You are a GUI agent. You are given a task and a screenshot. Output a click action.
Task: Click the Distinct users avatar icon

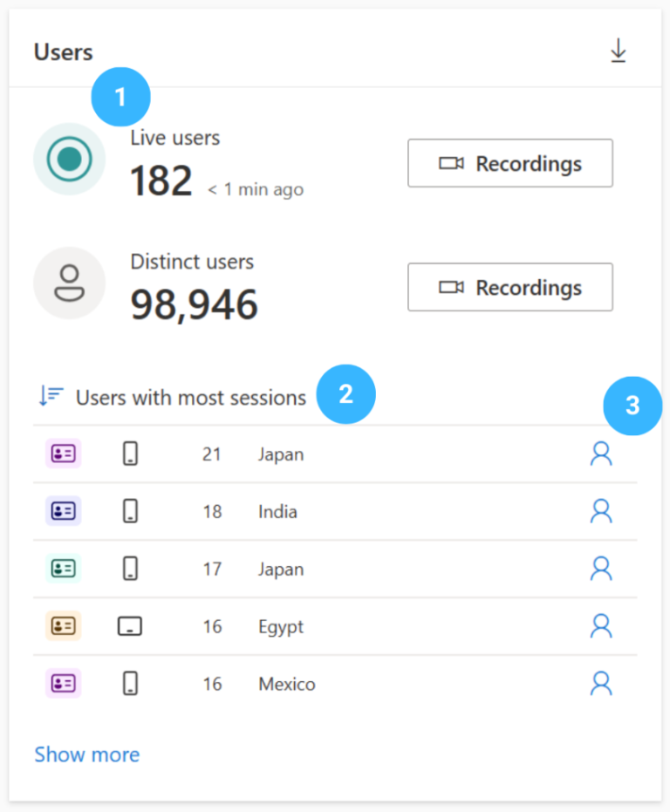click(69, 283)
